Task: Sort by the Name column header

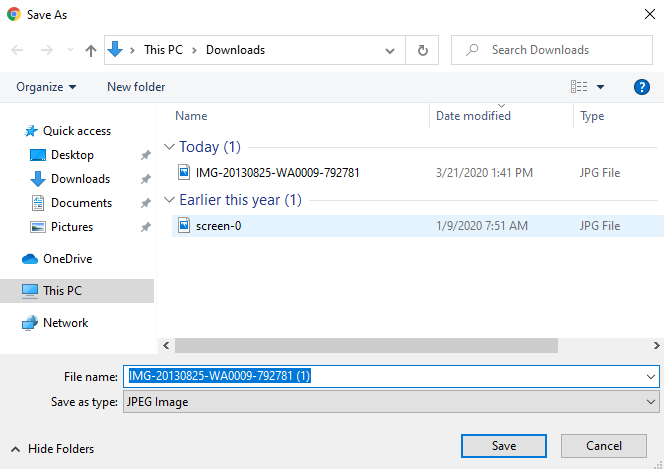Action: pyautogui.click(x=191, y=116)
